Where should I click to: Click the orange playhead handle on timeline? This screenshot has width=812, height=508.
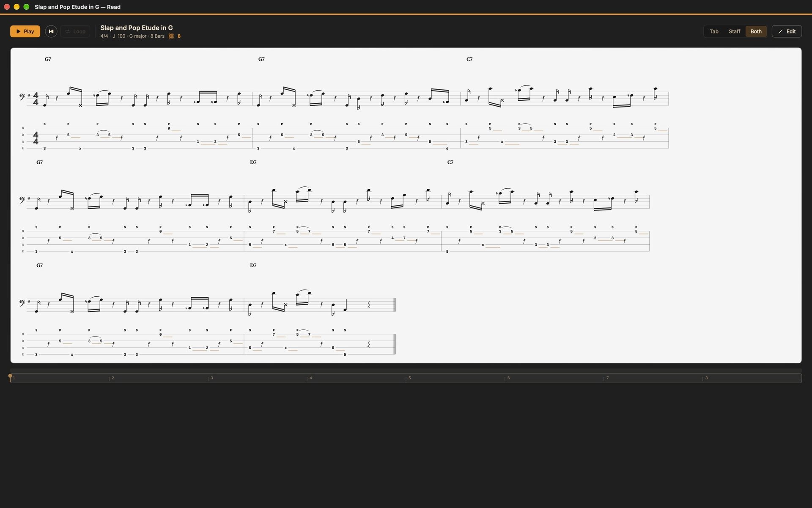[x=10, y=376]
